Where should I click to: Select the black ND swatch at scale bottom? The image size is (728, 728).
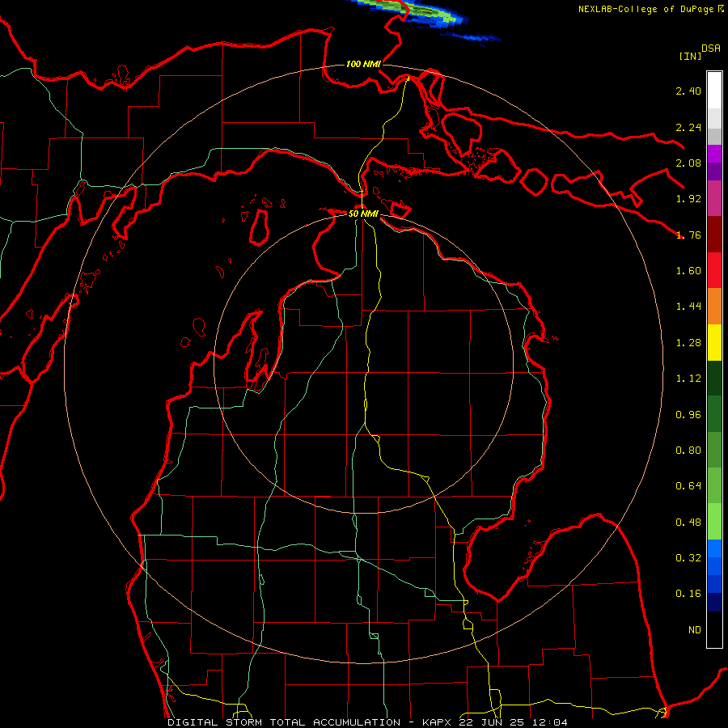[x=714, y=629]
